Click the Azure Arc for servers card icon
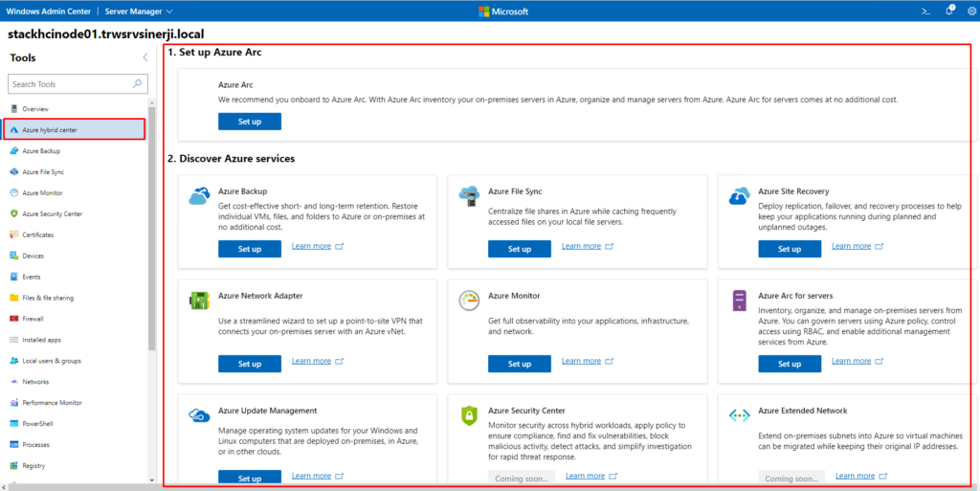The width and height of the screenshot is (980, 491). click(740, 301)
